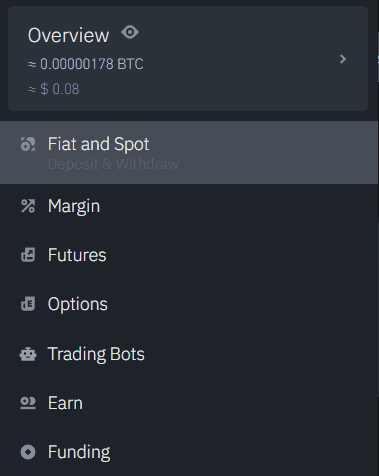Click the Futures icon
The width and height of the screenshot is (379, 476).
click(x=28, y=255)
